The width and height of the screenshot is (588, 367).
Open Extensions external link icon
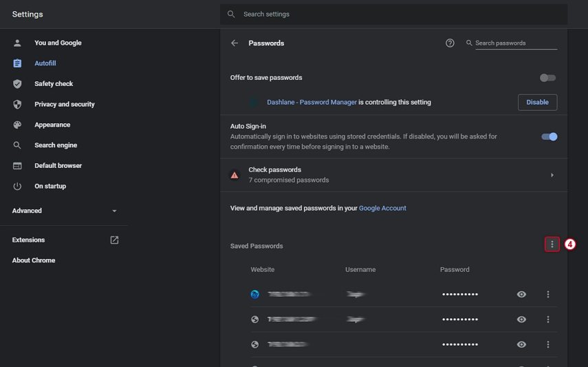tap(114, 240)
